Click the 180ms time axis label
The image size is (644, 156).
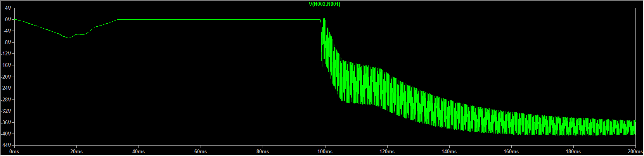pos(573,152)
